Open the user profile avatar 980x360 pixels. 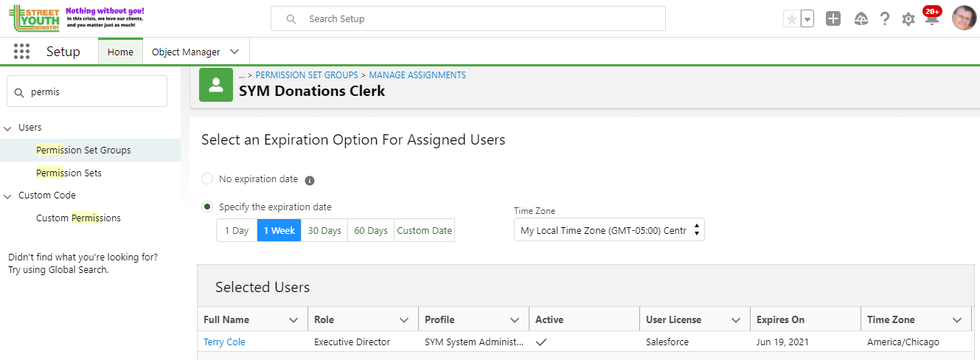[x=964, y=18]
